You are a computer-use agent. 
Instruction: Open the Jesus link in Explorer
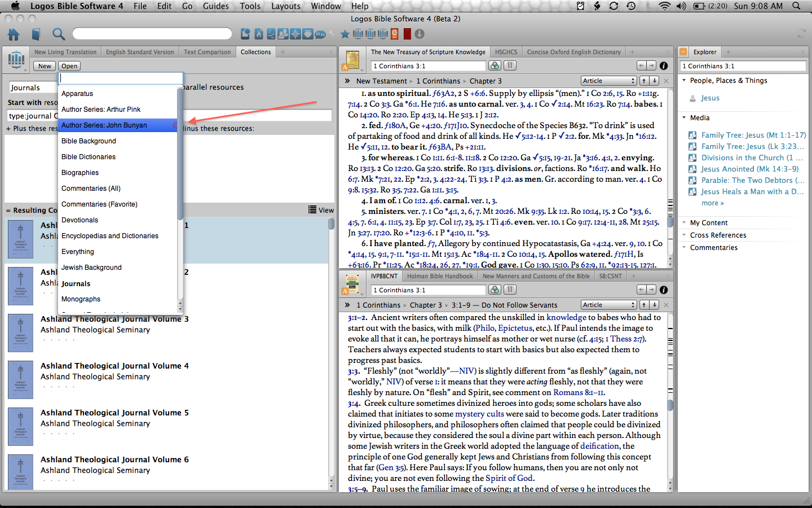pyautogui.click(x=710, y=98)
